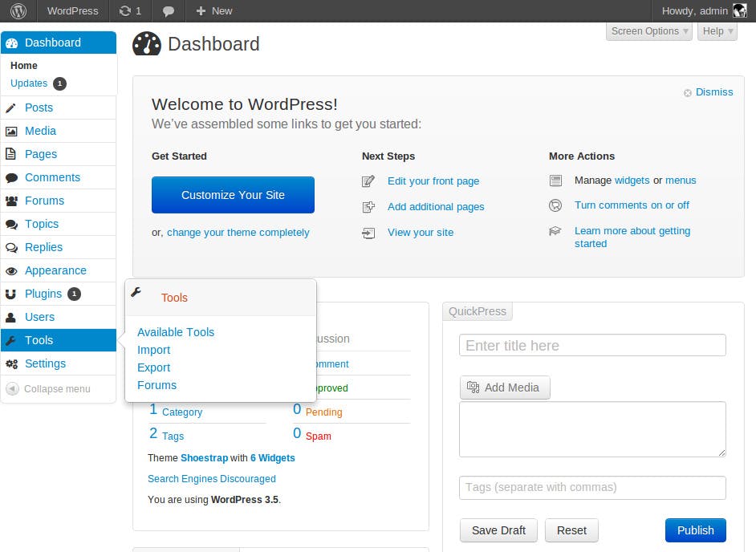Viewport: 756px width, 552px height.
Task: Select Forums in Tools flyout
Action: click(x=156, y=385)
